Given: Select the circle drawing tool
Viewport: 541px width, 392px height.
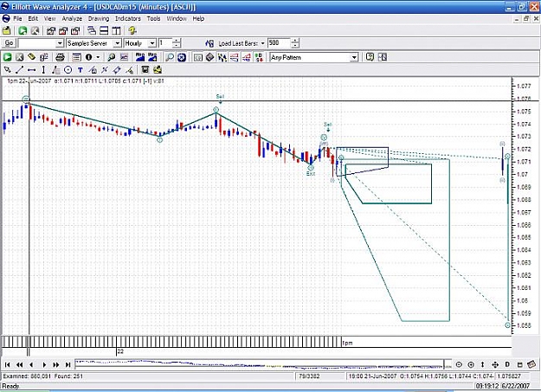Looking at the screenshot, I should pos(68,70).
